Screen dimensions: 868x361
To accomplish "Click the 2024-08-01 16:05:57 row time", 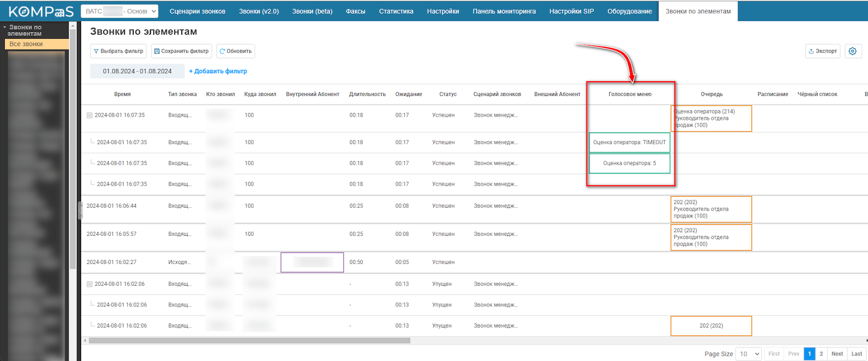I will pyautogui.click(x=111, y=234).
